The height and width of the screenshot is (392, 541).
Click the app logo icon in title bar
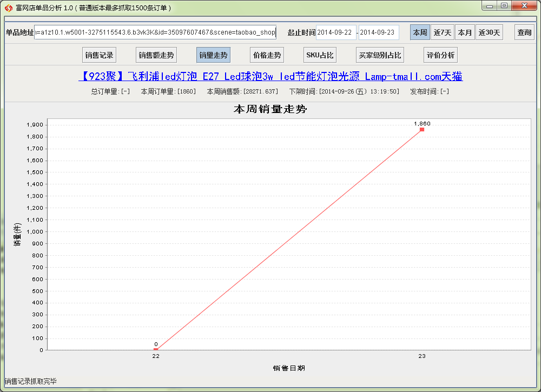8,8
